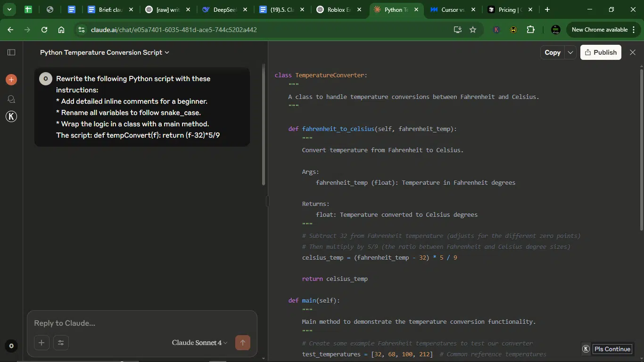Open the Chrome profile avatar

tap(556, 30)
